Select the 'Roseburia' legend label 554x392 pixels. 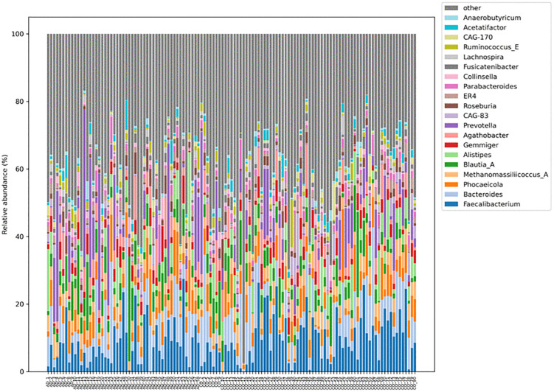click(x=479, y=106)
